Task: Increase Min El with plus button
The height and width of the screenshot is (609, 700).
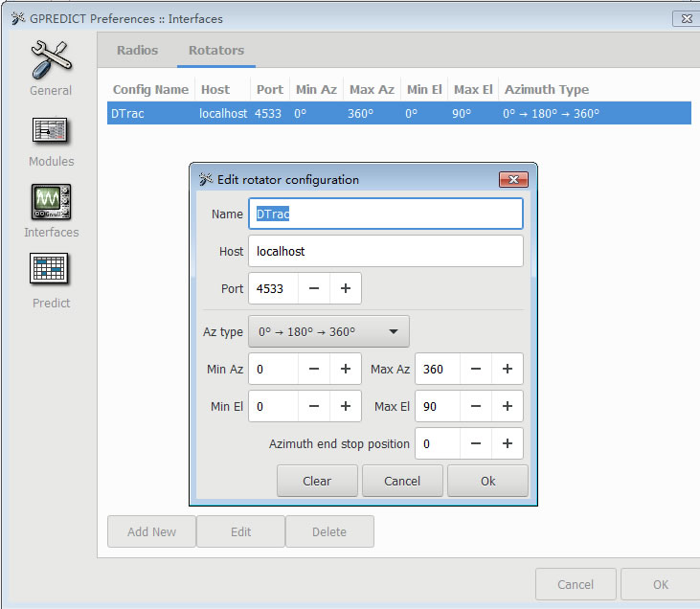Action: (x=346, y=406)
